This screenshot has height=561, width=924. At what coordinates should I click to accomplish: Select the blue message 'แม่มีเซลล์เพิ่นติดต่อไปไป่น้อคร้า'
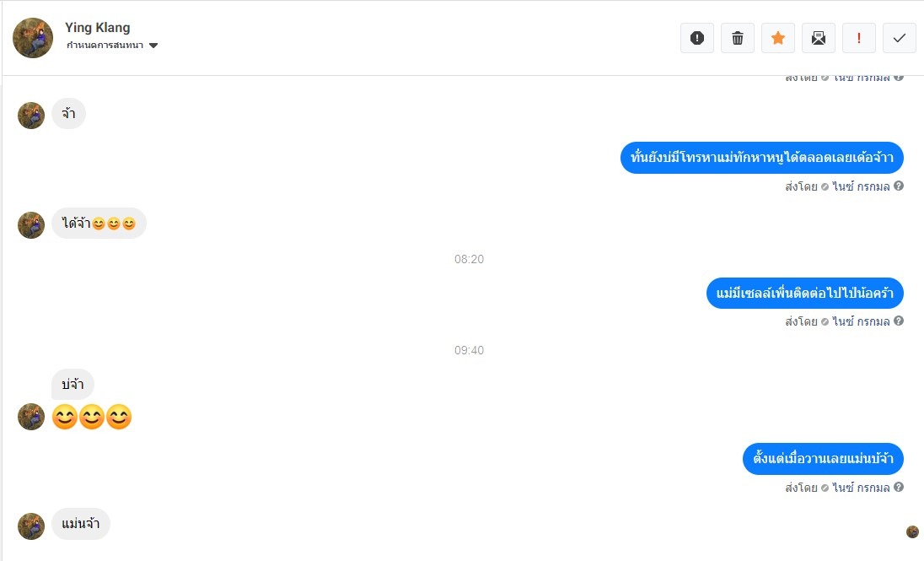point(804,294)
